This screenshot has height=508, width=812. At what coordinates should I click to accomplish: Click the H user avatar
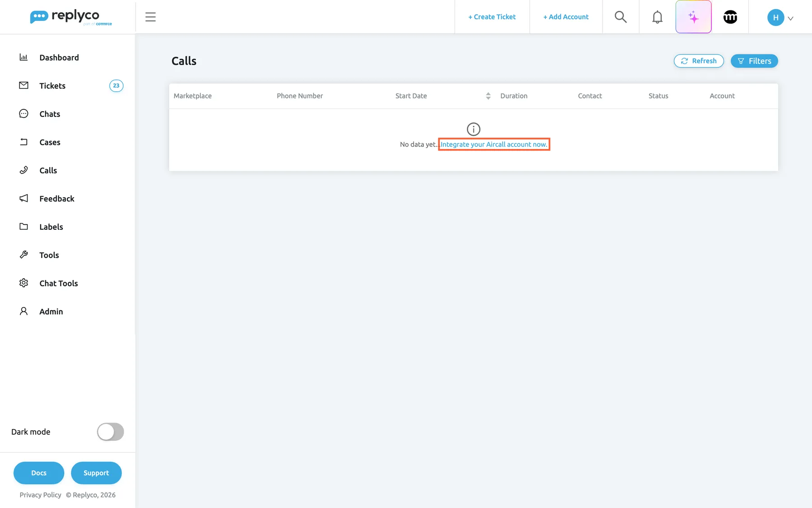(775, 18)
